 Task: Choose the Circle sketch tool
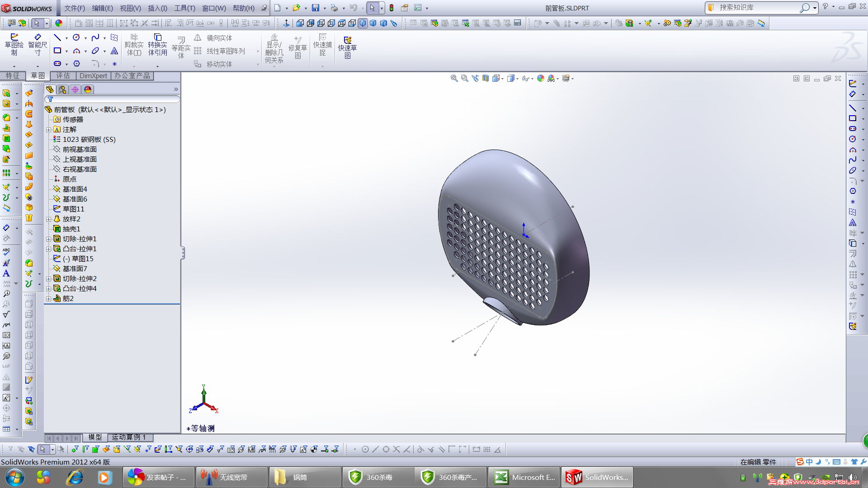[76, 38]
